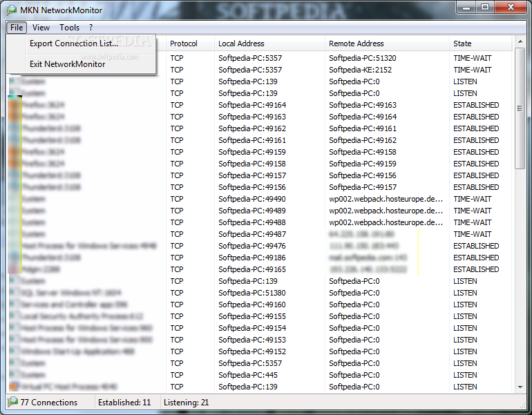Viewport: 532px width, 415px height.
Task: Click the 77 Connections status text
Action: (x=49, y=403)
